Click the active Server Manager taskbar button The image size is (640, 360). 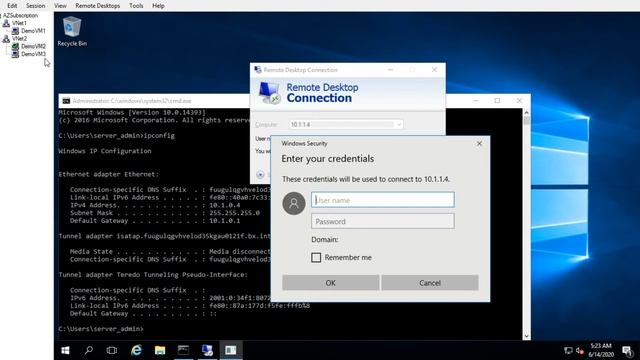[231, 350]
